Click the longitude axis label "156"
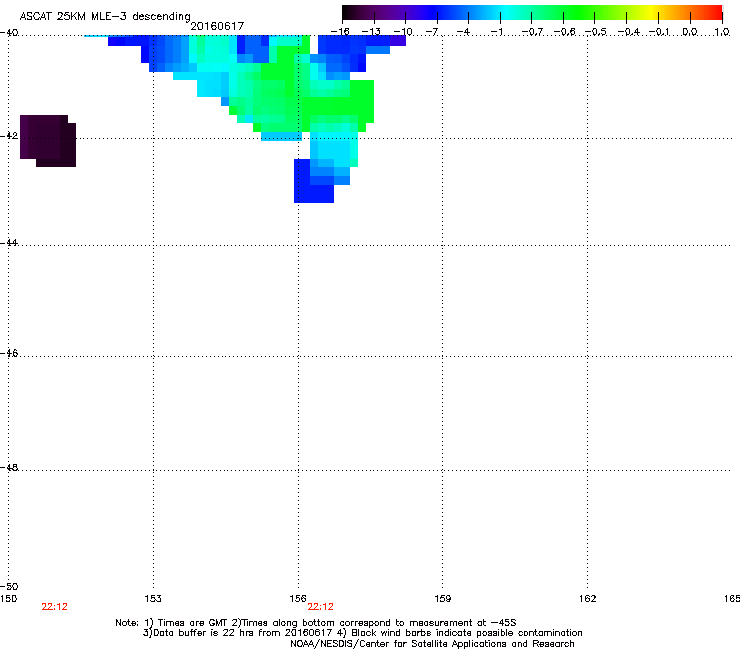Viewport: 740px width, 650px height. (x=298, y=599)
